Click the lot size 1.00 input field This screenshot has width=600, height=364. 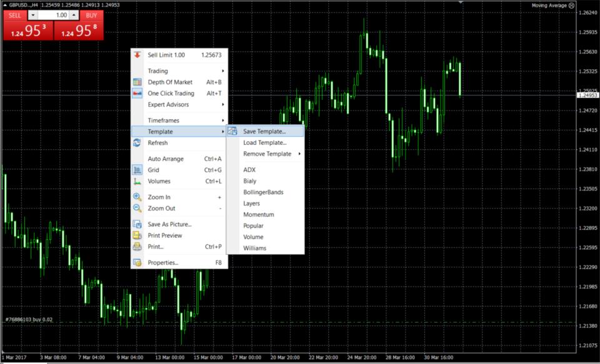coord(61,16)
